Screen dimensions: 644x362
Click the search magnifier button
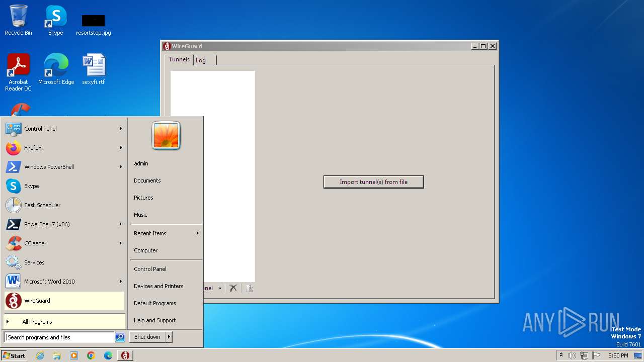[120, 337]
